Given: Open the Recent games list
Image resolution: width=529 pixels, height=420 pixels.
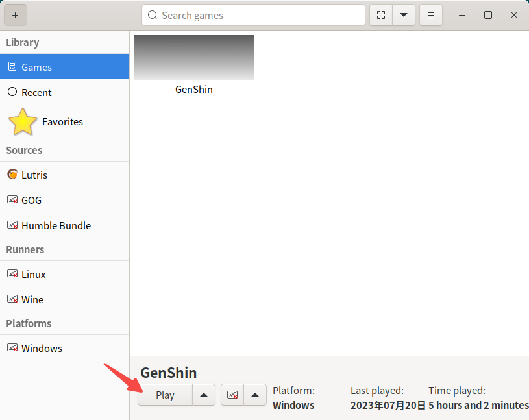Looking at the screenshot, I should (64, 92).
